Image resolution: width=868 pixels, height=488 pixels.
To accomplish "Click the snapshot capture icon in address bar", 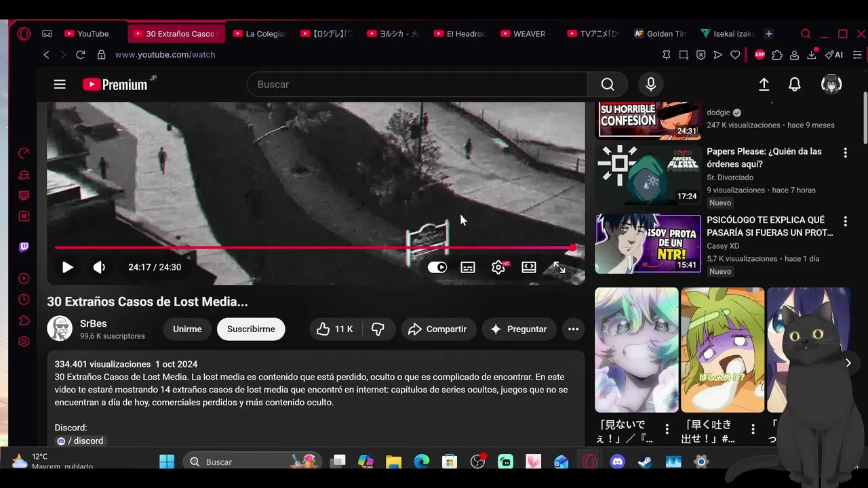I will click(684, 55).
